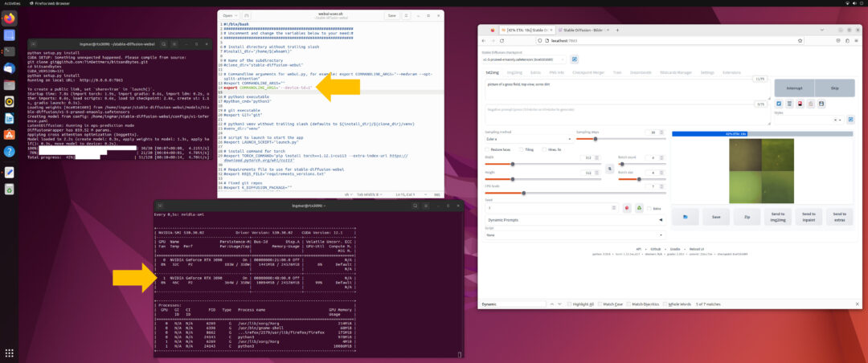Open the Checkpoint Merger tab

click(588, 72)
